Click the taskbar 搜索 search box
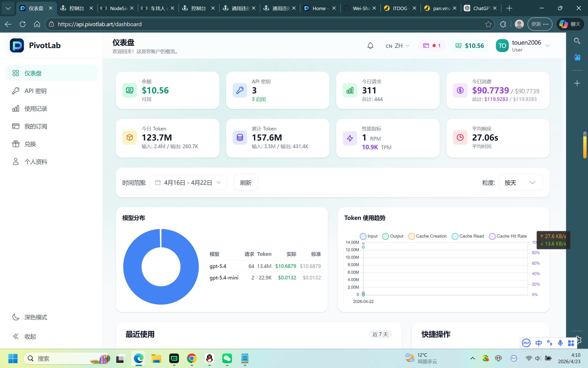Viewport: 588px width, 368px height. (67, 358)
